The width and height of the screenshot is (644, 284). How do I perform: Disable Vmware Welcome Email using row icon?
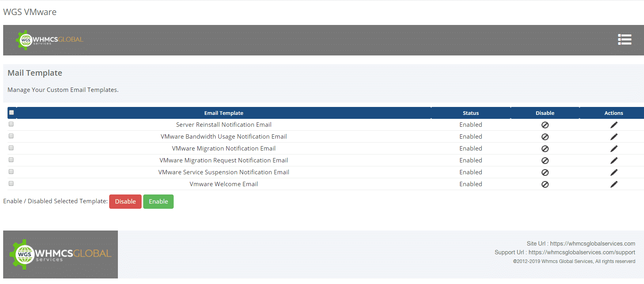point(545,184)
